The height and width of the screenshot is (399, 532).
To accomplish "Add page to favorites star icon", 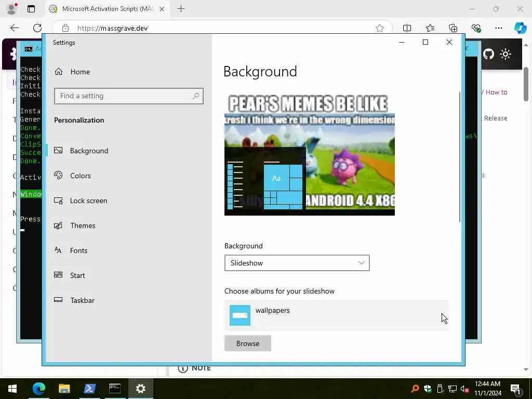I will point(380,28).
